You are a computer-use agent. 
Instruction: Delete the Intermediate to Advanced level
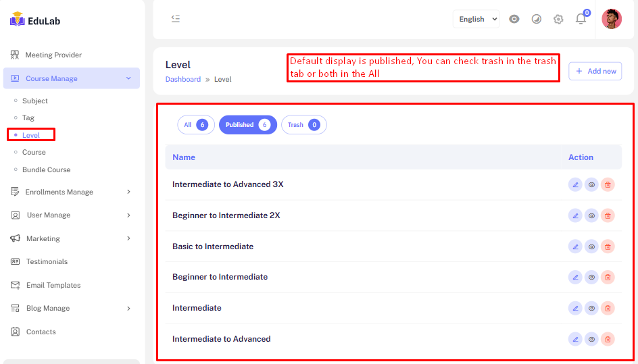[x=608, y=339]
